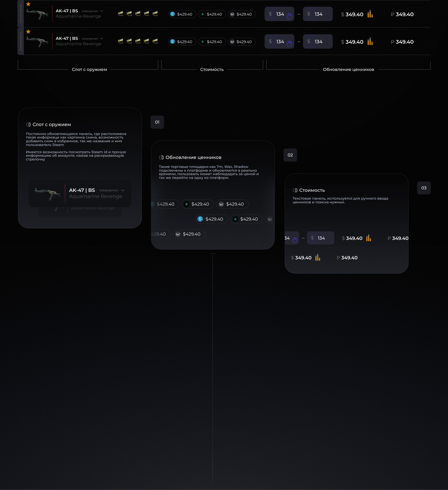Click orange bar chart icon in second row
The image size is (448, 490).
pyautogui.click(x=370, y=42)
